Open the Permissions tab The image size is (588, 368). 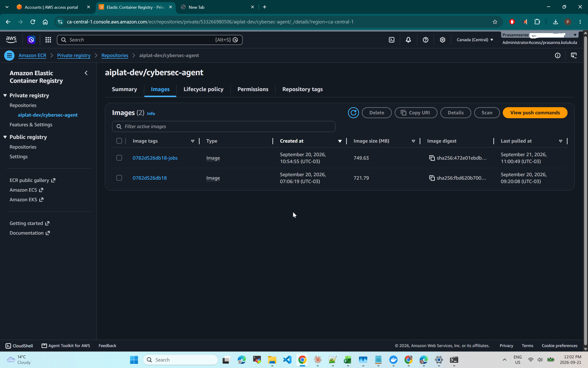(x=253, y=89)
